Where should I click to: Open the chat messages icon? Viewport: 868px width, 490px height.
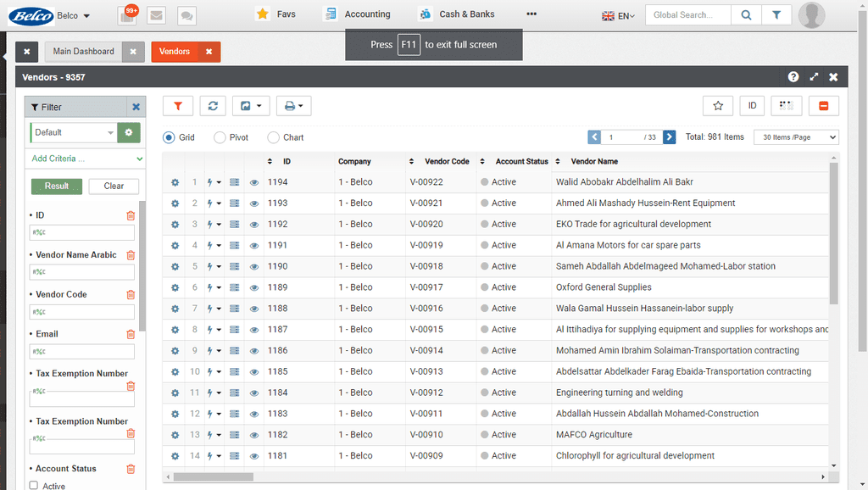click(186, 15)
